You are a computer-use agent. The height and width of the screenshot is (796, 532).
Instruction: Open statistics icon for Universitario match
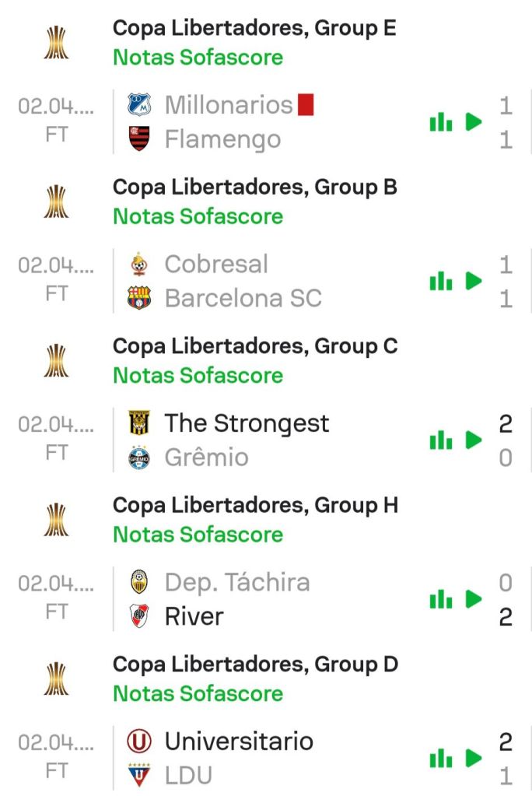[x=440, y=758]
